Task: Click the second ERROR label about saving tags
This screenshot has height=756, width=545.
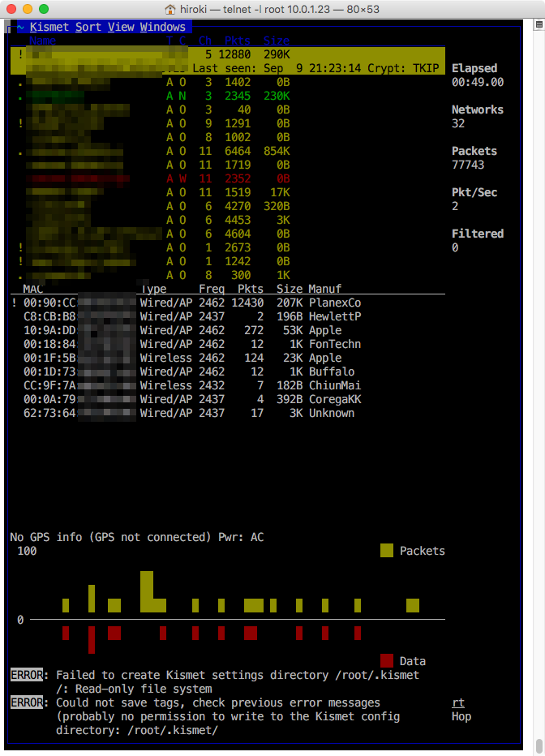Action: point(27,702)
